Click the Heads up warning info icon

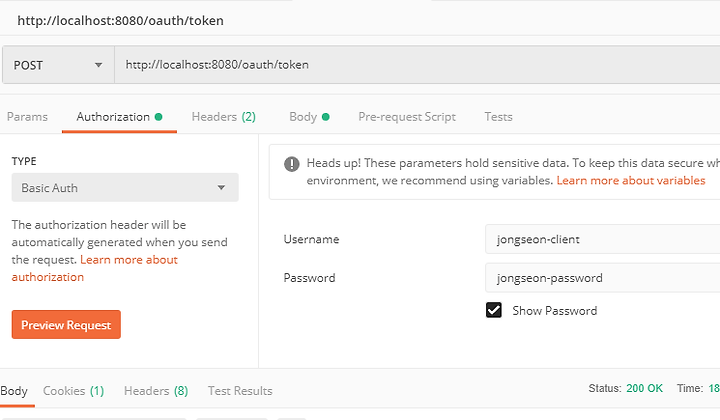pos(292,163)
